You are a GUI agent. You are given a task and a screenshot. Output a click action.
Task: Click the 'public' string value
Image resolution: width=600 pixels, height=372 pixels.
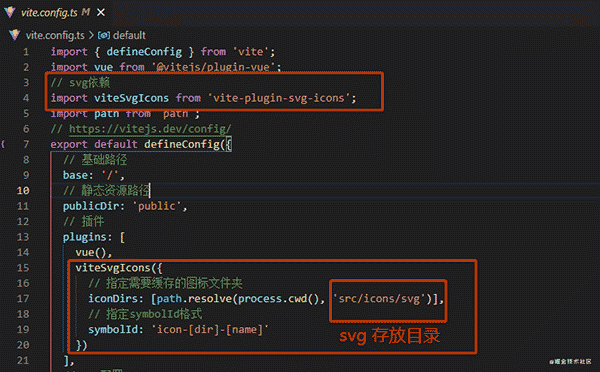coord(157,206)
